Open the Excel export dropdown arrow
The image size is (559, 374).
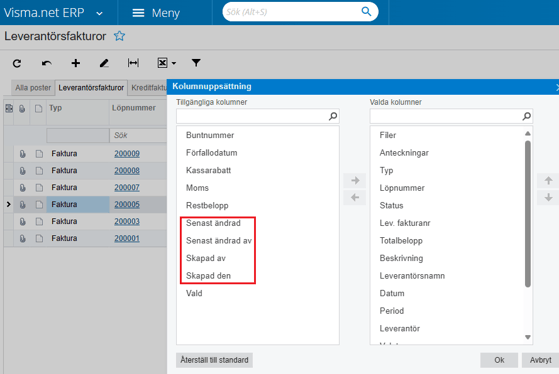click(x=174, y=63)
